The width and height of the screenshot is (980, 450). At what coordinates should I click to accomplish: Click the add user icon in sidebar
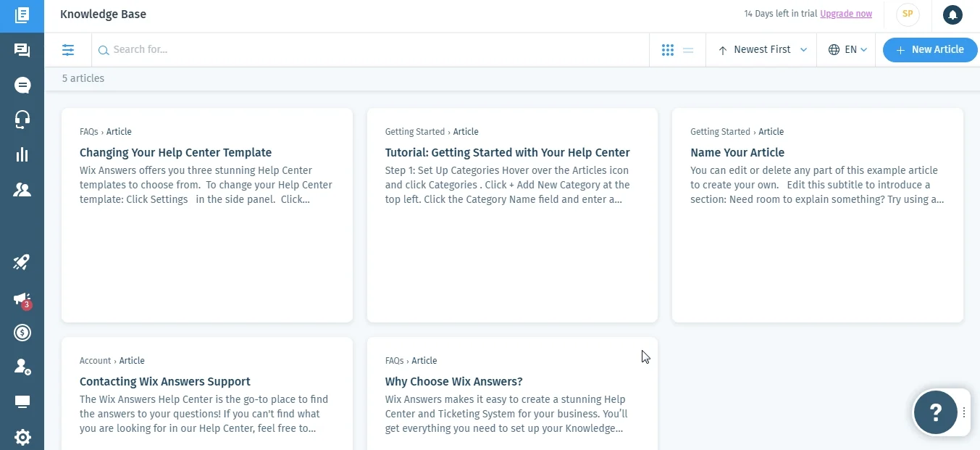[22, 367]
